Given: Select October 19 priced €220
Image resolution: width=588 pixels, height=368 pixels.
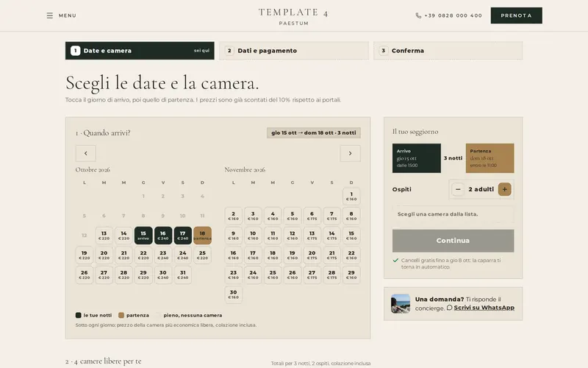Looking at the screenshot, I should pyautogui.click(x=85, y=255).
